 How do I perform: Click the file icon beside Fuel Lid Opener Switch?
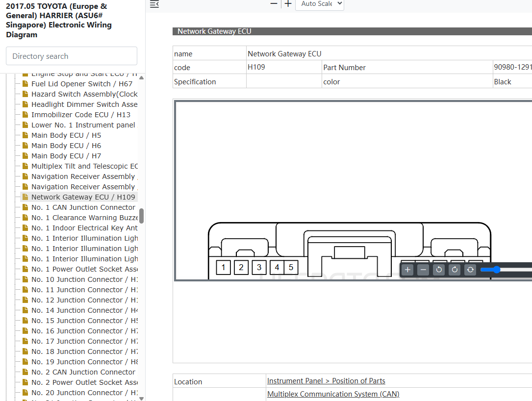point(25,83)
